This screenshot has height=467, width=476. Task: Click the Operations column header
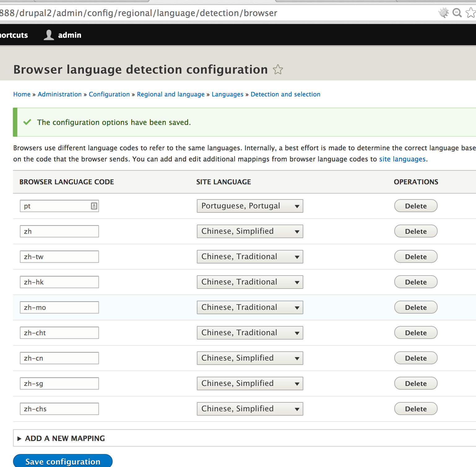(416, 182)
